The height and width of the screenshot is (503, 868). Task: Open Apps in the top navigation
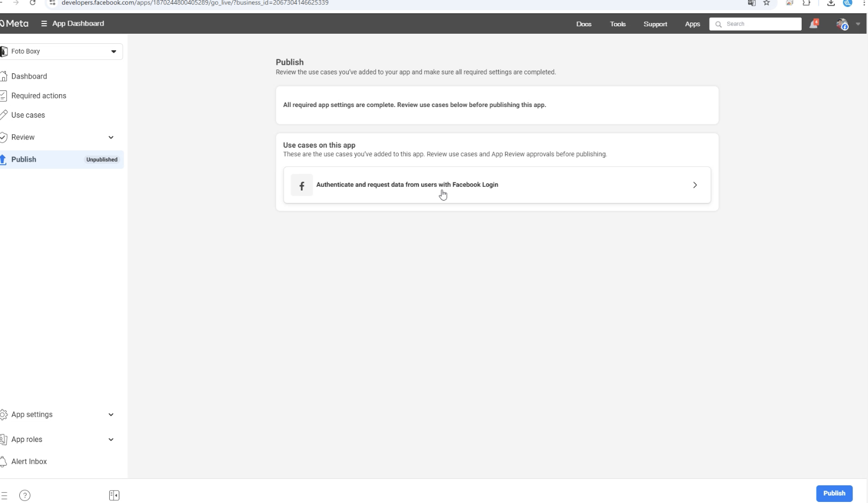point(692,24)
